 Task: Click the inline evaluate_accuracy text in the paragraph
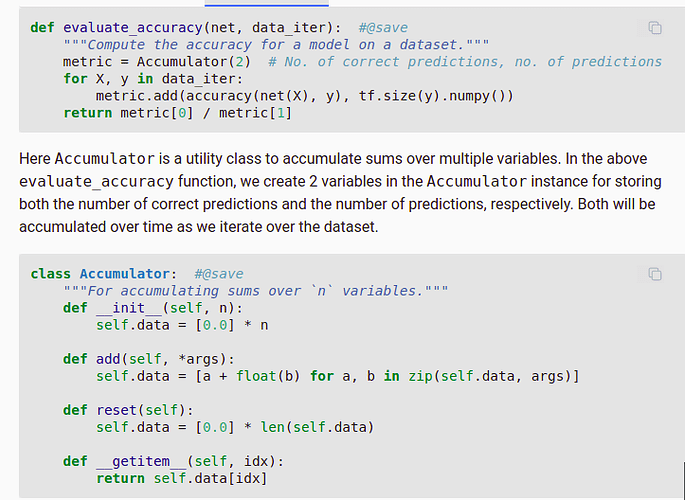click(97, 181)
